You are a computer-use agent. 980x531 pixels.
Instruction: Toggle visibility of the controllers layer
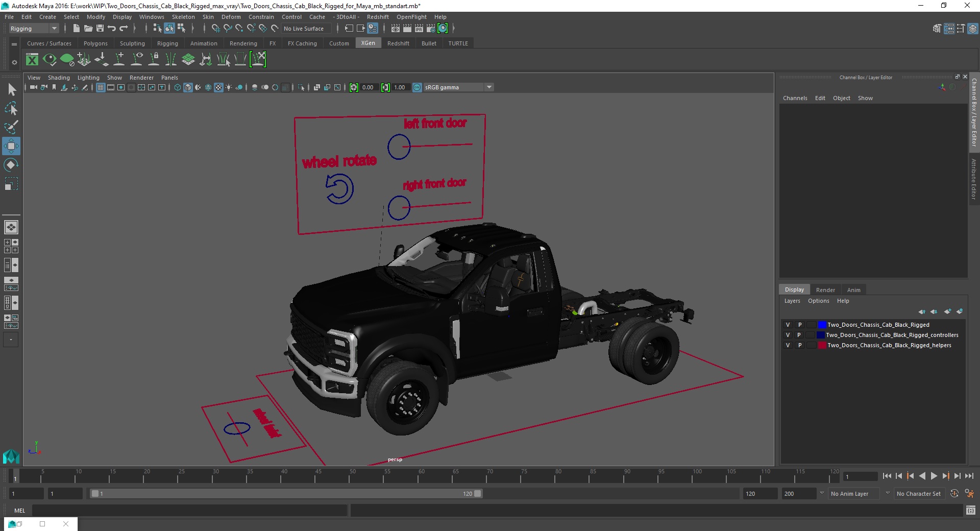coord(788,335)
